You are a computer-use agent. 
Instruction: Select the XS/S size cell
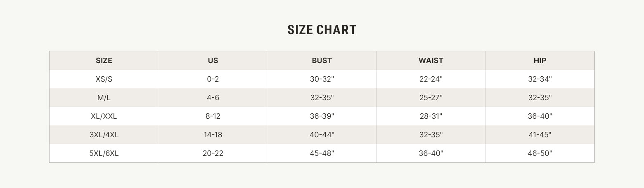[x=104, y=79]
